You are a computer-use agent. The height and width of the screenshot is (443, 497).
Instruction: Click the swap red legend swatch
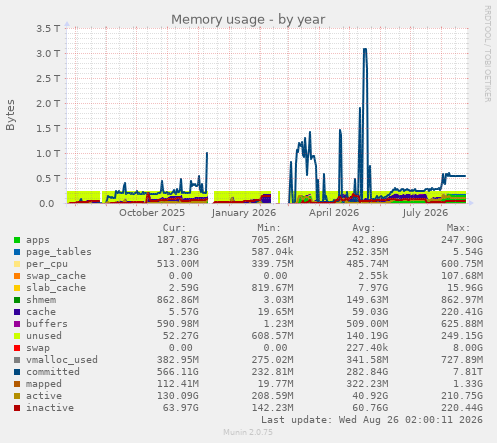17,348
